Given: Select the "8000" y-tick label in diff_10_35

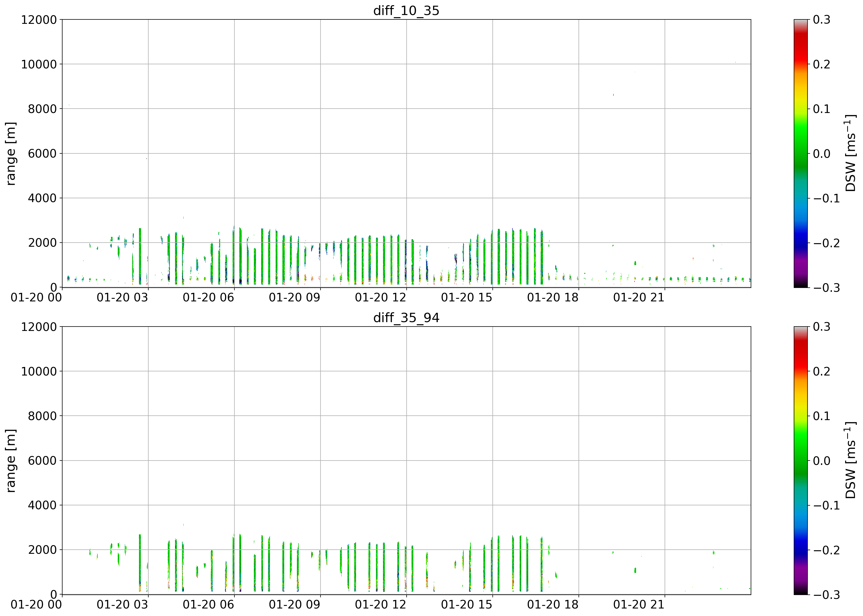Looking at the screenshot, I should coord(42,109).
